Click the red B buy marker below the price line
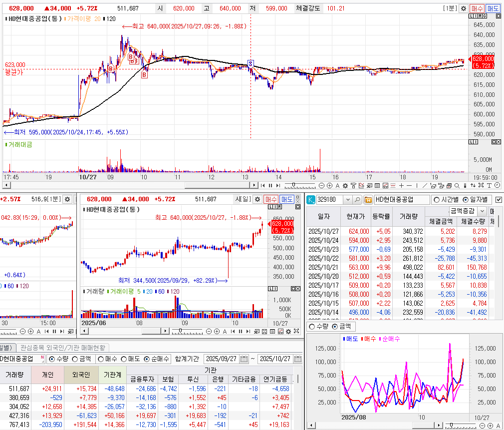This screenshot has height=430, width=504. 144,75
